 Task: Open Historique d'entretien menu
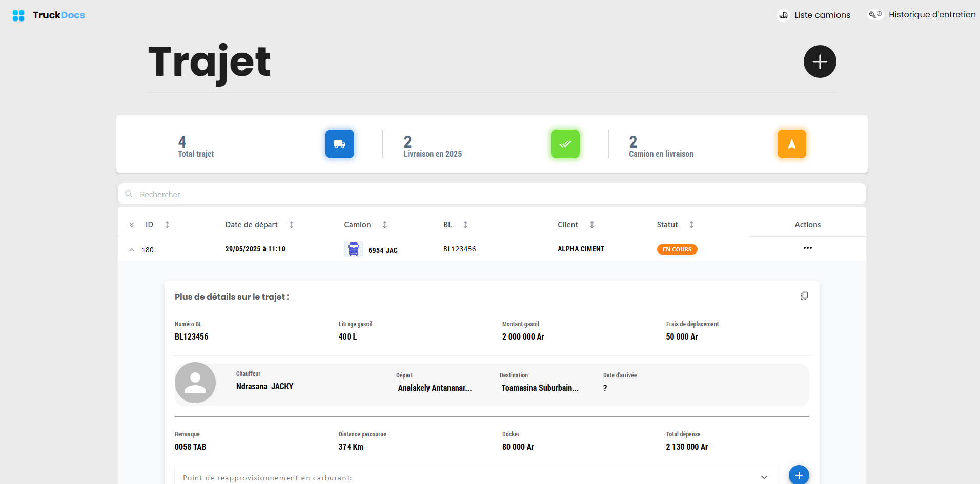pyautogui.click(x=921, y=14)
